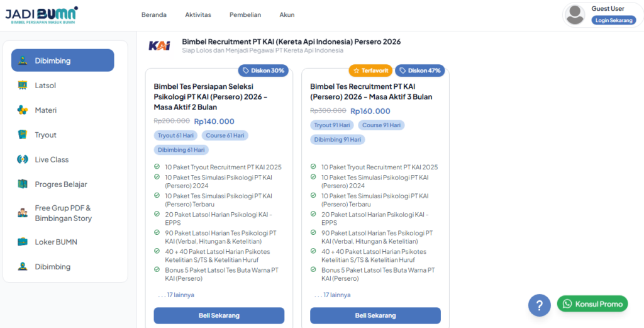644x328 pixels.
Task: Click the Dibimbing 61 Hari chip
Action: [181, 150]
